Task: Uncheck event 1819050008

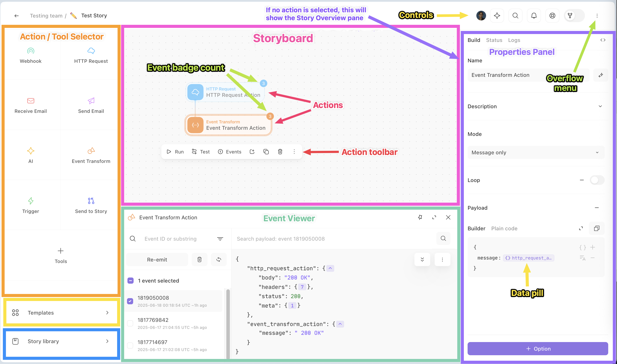Action: tap(130, 301)
